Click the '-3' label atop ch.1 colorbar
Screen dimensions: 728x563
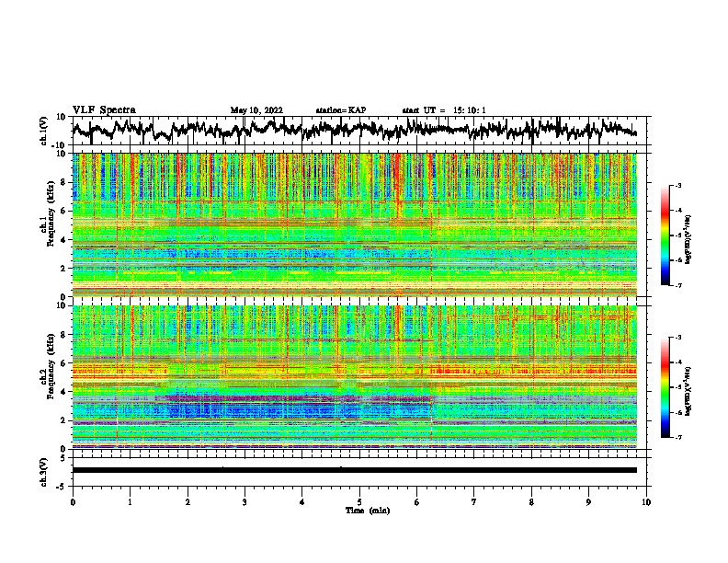coord(677,185)
